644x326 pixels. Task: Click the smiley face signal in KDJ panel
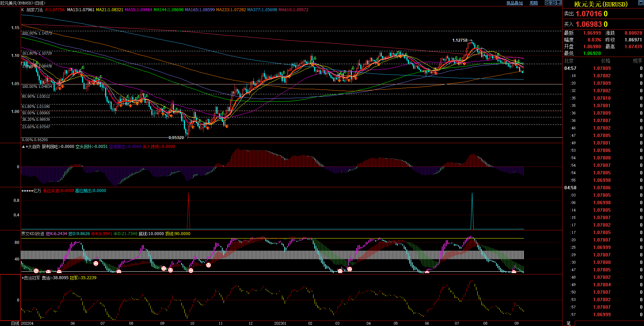(96, 263)
